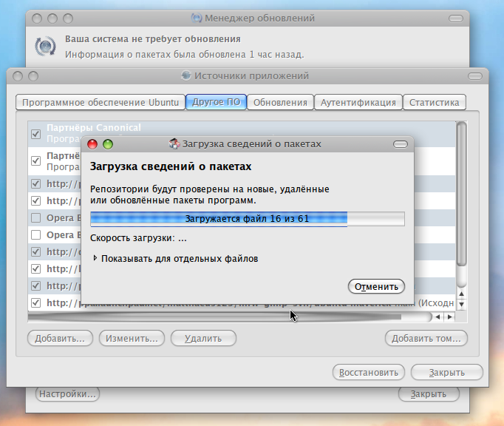This screenshot has width=504, height=426.
Task: Toggle the first Партнёры Canonical checkbox
Action: (x=35, y=134)
